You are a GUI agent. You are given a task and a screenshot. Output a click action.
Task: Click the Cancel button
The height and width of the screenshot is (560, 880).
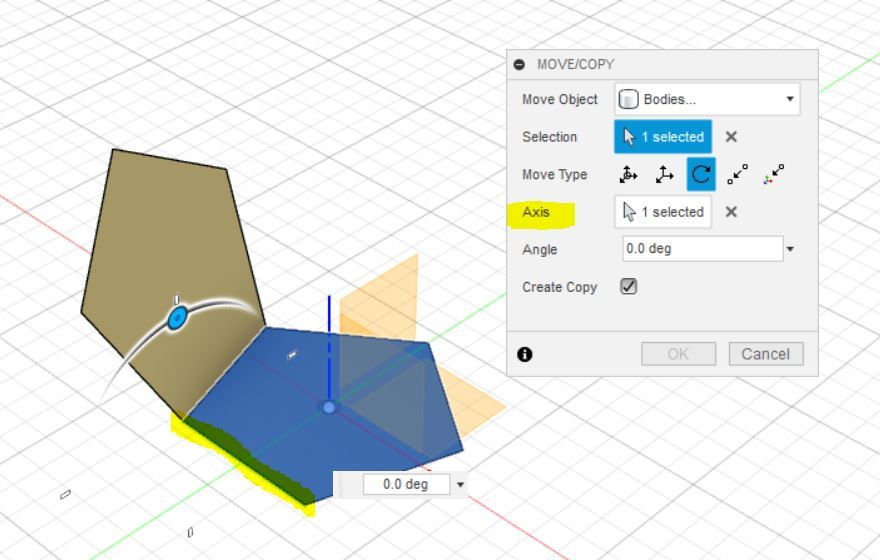pos(766,354)
